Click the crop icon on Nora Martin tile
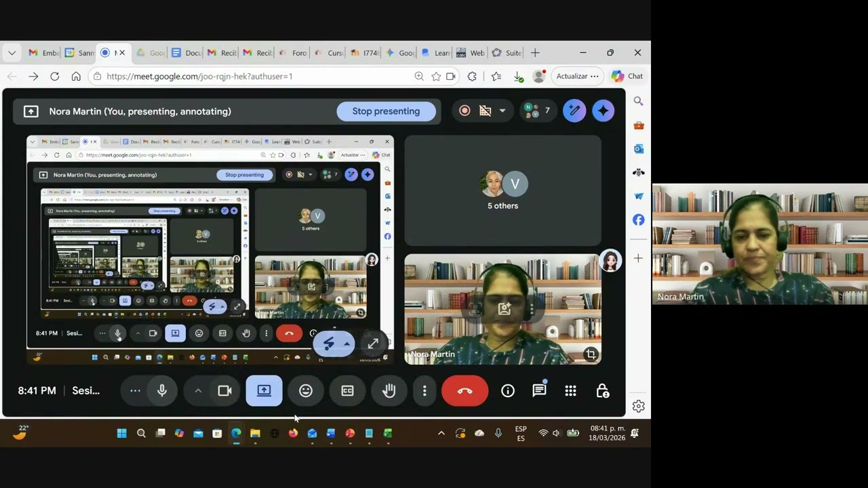The height and width of the screenshot is (488, 868). pyautogui.click(x=591, y=354)
